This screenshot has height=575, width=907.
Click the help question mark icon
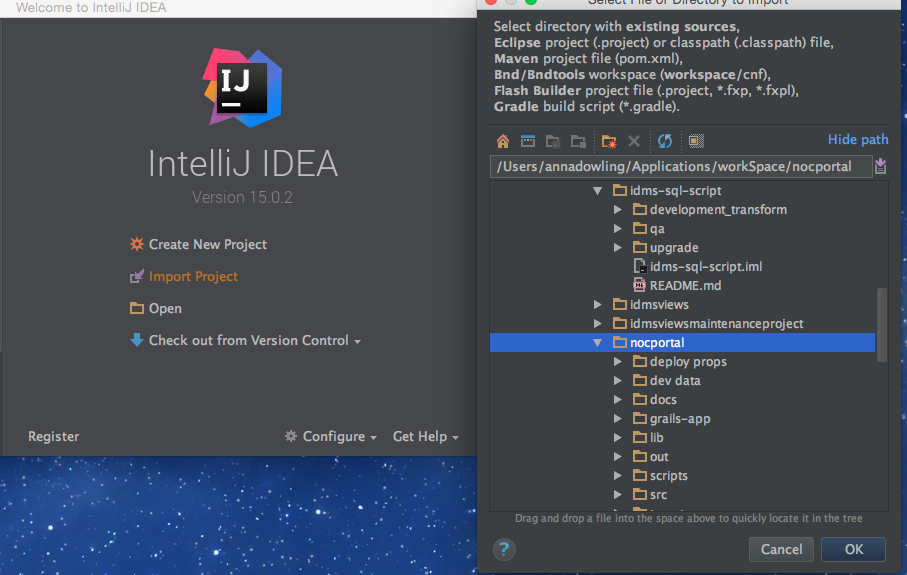click(x=505, y=549)
